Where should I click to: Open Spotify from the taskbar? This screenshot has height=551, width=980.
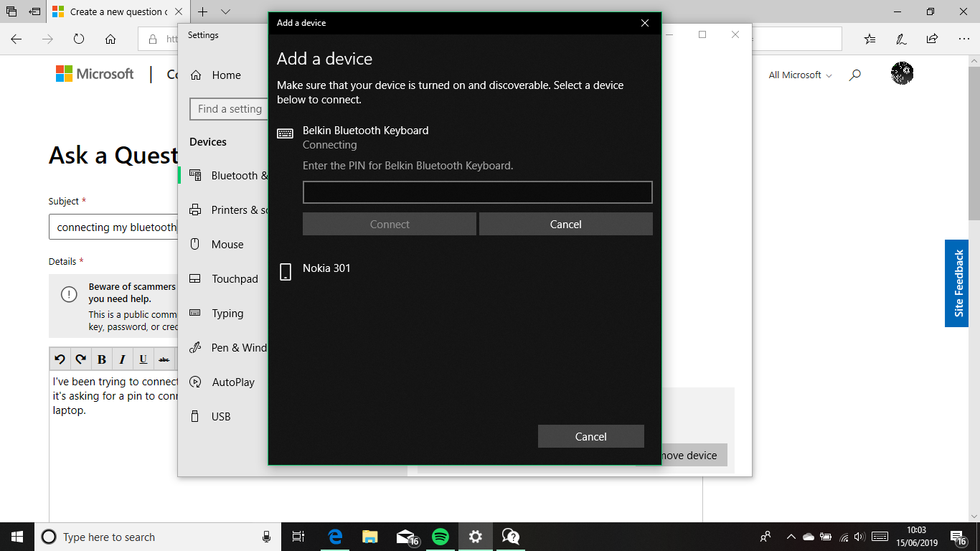[440, 537]
